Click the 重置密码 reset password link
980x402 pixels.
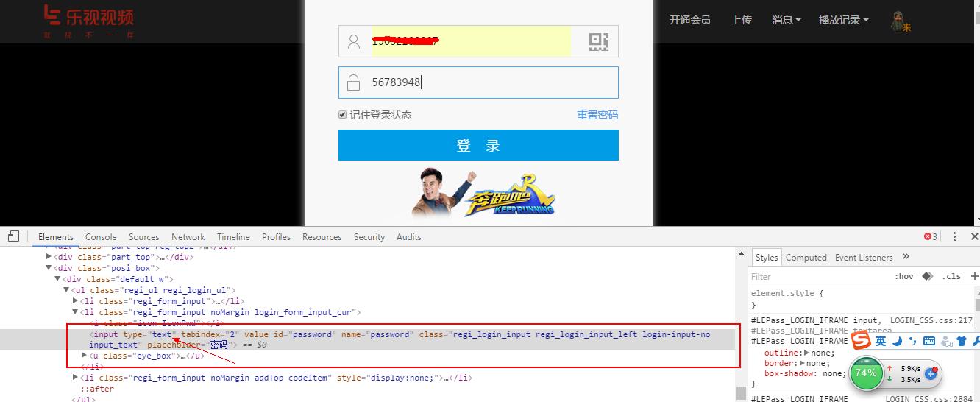point(597,115)
